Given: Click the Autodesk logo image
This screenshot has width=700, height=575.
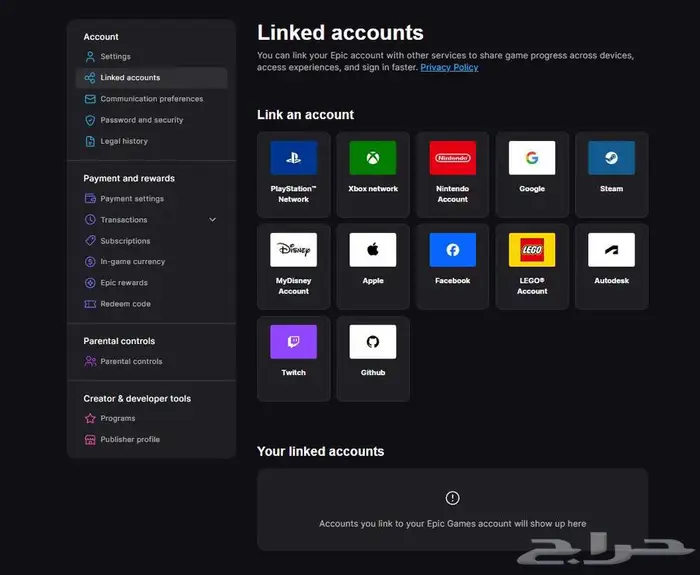Looking at the screenshot, I should [611, 250].
